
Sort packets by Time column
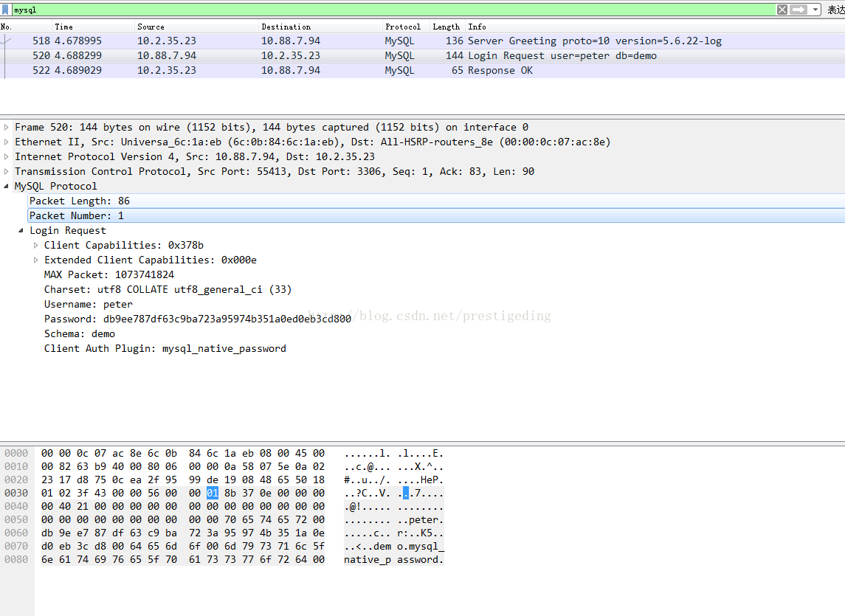click(93, 27)
